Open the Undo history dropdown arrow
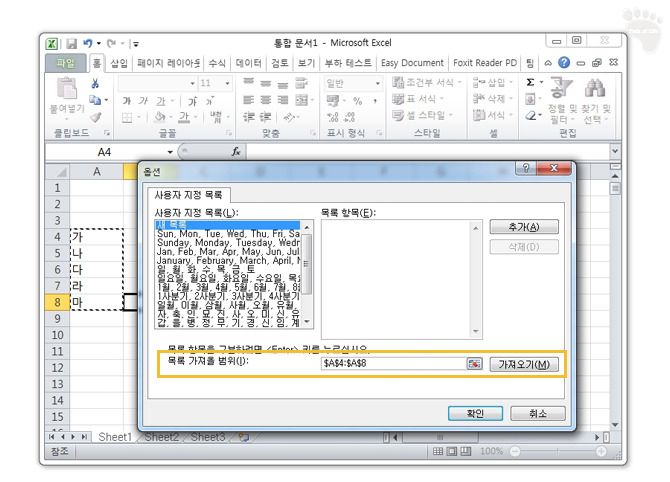Screen dimensions: 670x482 click(99, 43)
